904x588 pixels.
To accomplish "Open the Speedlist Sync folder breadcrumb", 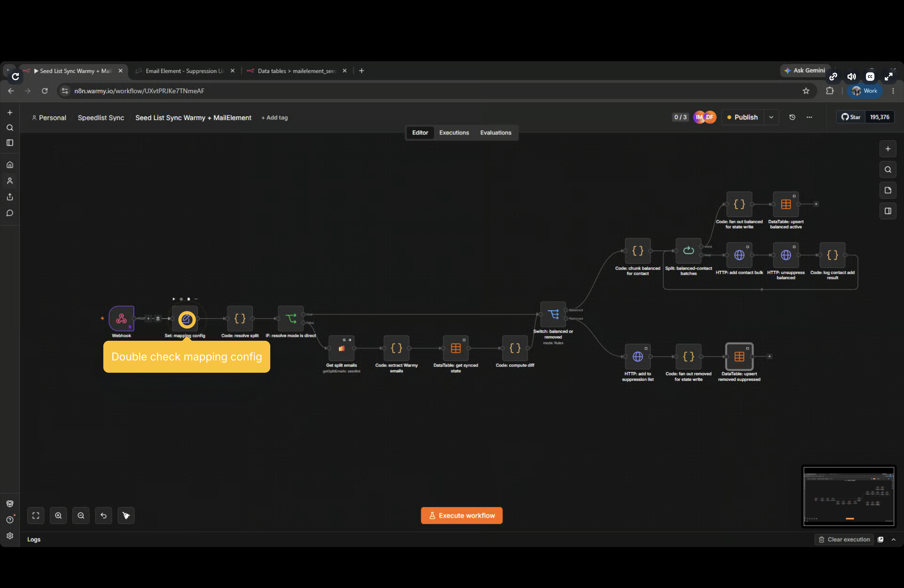I will 101,118.
